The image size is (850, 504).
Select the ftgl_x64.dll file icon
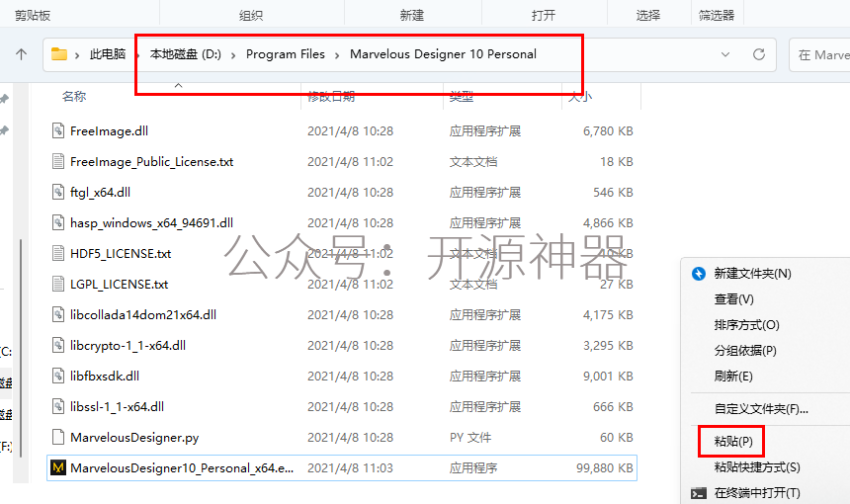(58, 192)
